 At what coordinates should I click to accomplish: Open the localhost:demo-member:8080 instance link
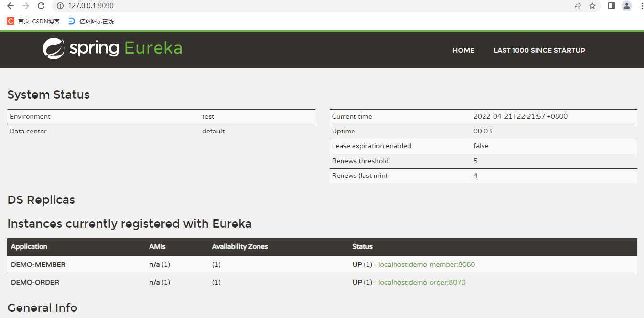(427, 264)
